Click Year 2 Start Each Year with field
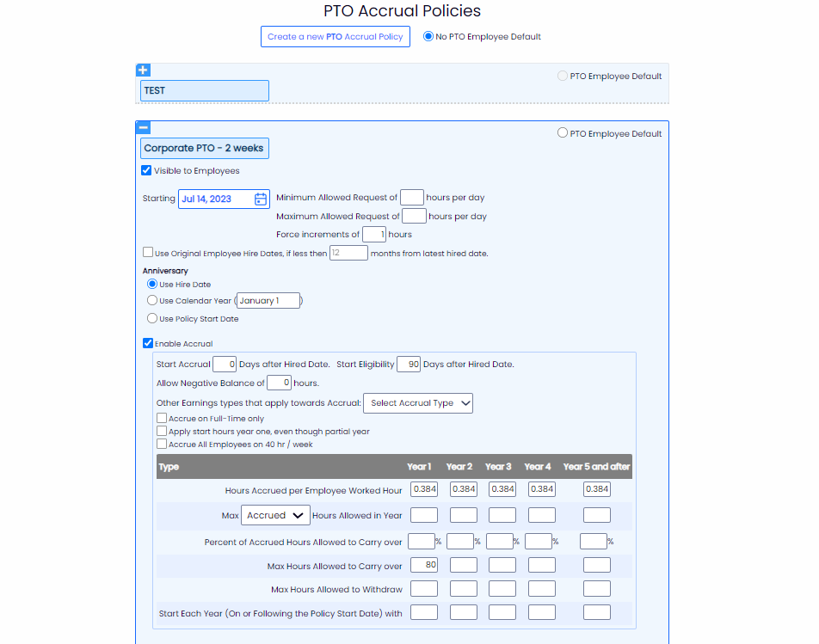 point(464,612)
